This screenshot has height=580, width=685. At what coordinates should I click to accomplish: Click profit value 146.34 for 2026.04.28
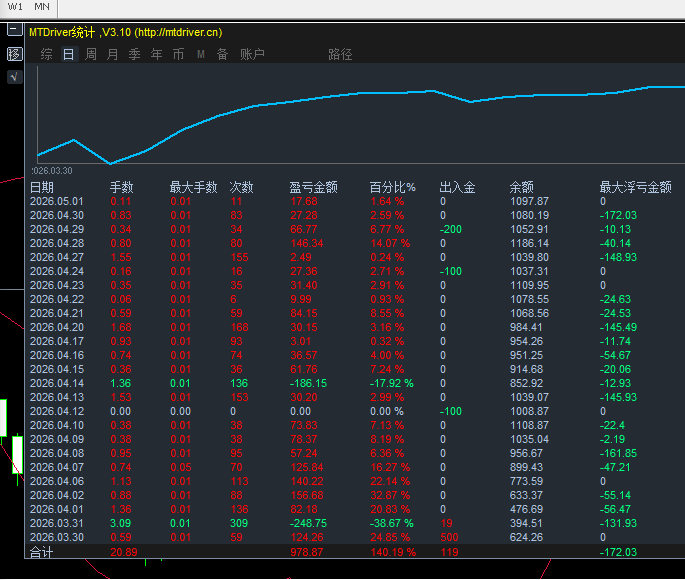pos(307,243)
